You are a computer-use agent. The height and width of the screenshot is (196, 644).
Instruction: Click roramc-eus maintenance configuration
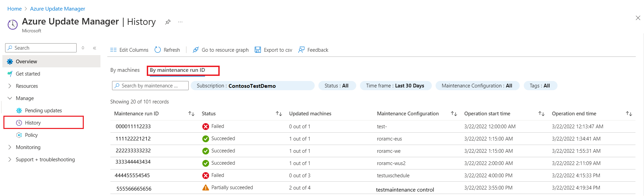(x=389, y=139)
